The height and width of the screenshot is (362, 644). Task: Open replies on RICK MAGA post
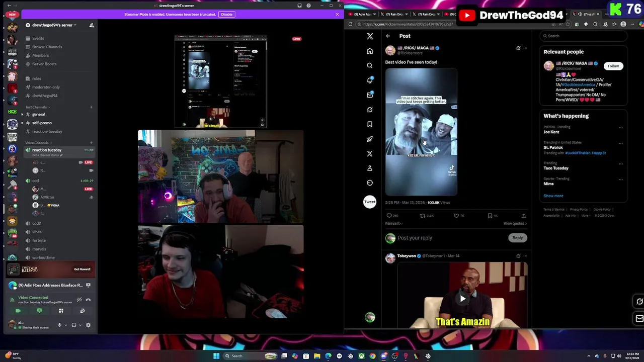tap(392, 216)
